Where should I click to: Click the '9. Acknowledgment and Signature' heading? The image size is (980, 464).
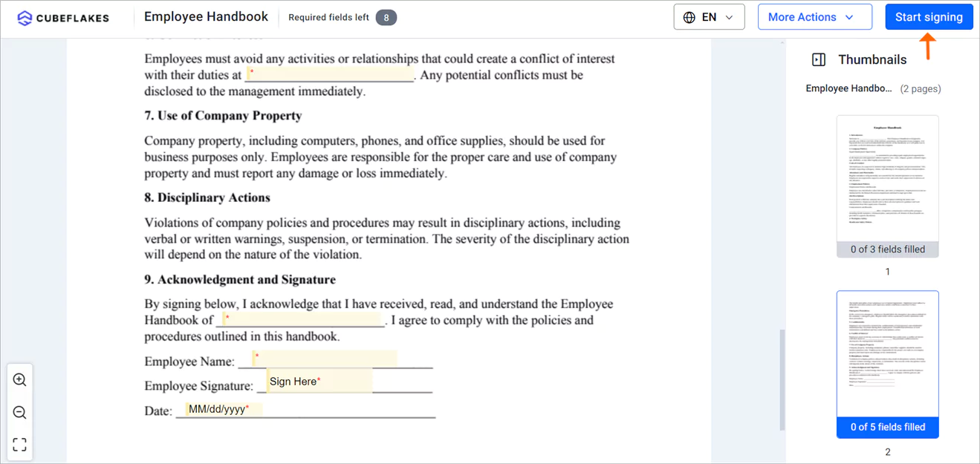click(x=240, y=279)
